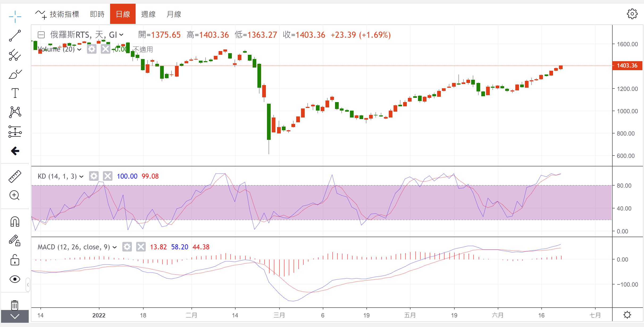This screenshot has width=644, height=327.
Task: Remove the KD indicator with X button
Action: tap(108, 176)
